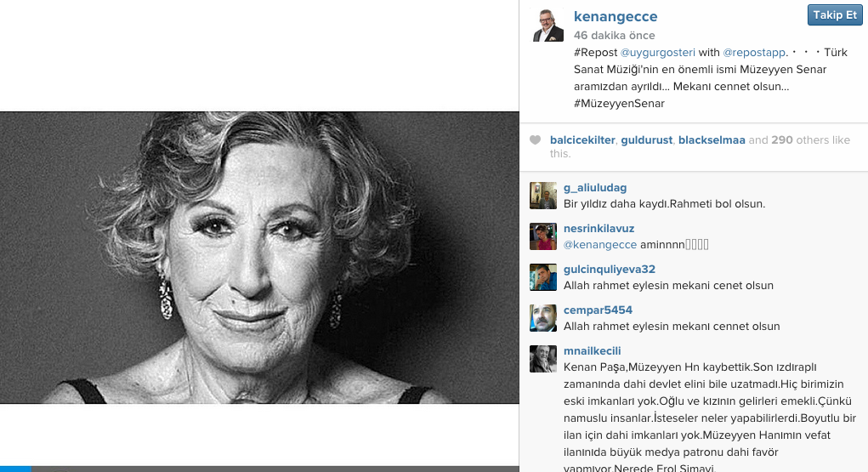Open the g_aliuludag username link

tap(595, 188)
